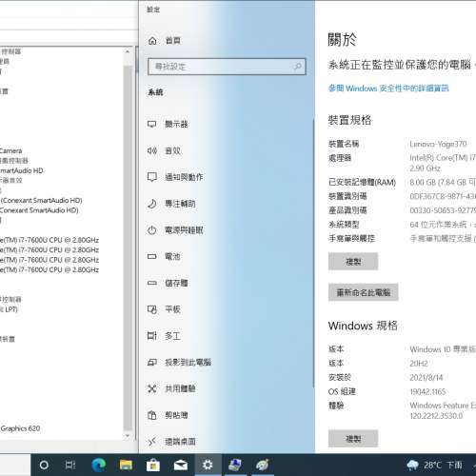The height and width of the screenshot is (476, 476).
Task: Open Power & sleep (電源與睡眠) settings
Action: [x=184, y=230]
